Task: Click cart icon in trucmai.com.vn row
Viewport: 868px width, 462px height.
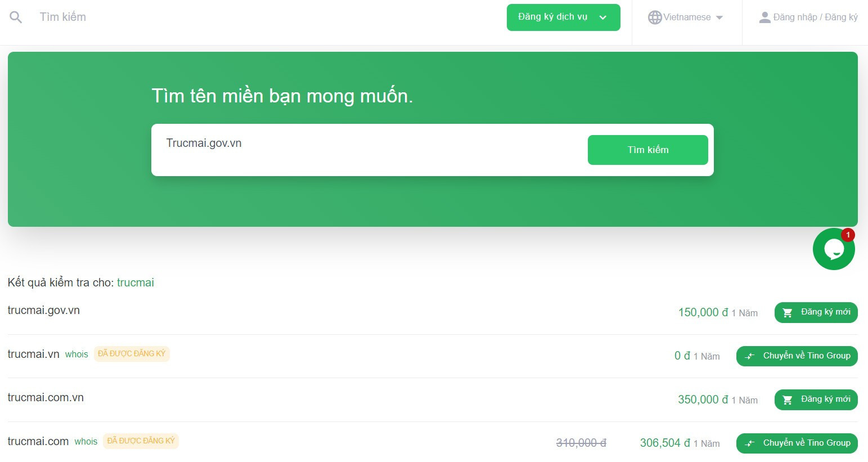Action: coord(788,400)
